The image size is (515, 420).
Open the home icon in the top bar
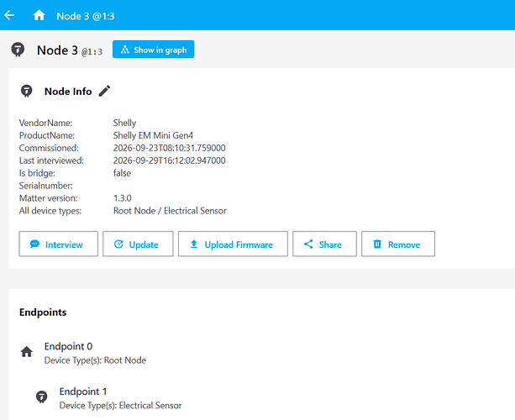pos(39,15)
